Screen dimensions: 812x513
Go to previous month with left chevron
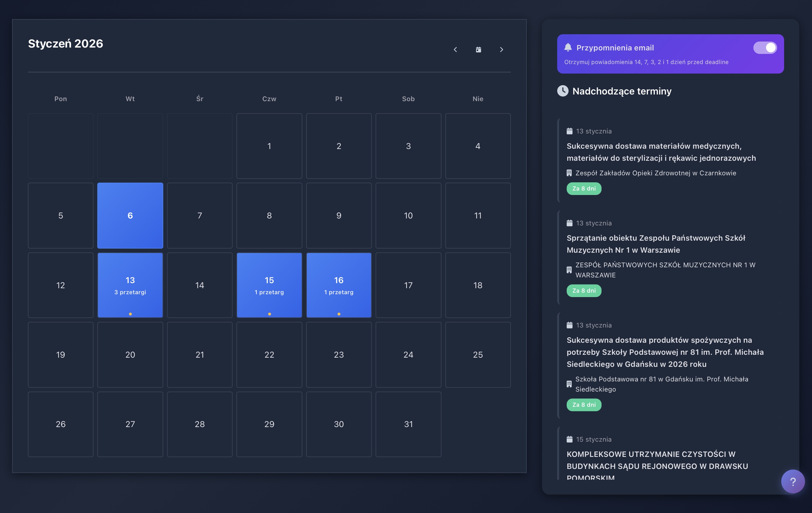click(x=455, y=49)
